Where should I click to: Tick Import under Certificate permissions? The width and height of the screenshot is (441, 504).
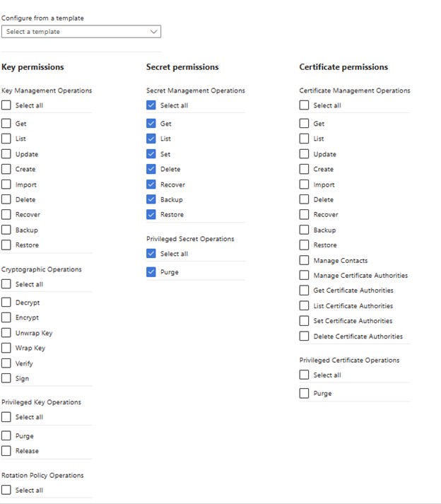click(x=305, y=184)
